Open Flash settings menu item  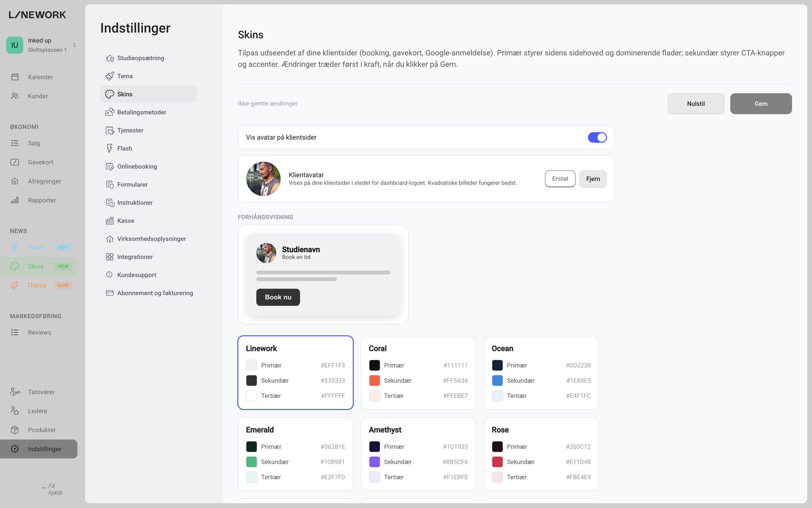tap(149, 148)
